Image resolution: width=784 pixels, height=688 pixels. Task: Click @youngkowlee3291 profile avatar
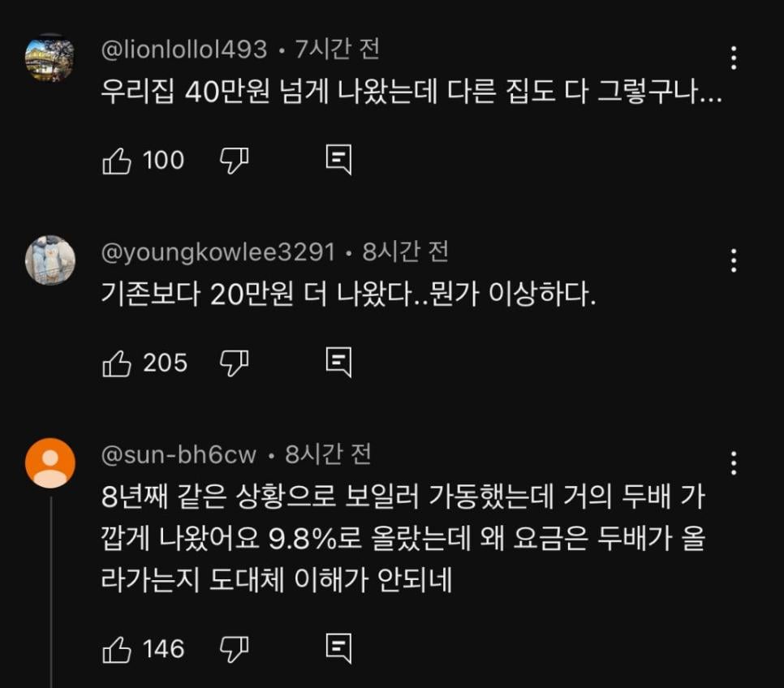point(50,260)
